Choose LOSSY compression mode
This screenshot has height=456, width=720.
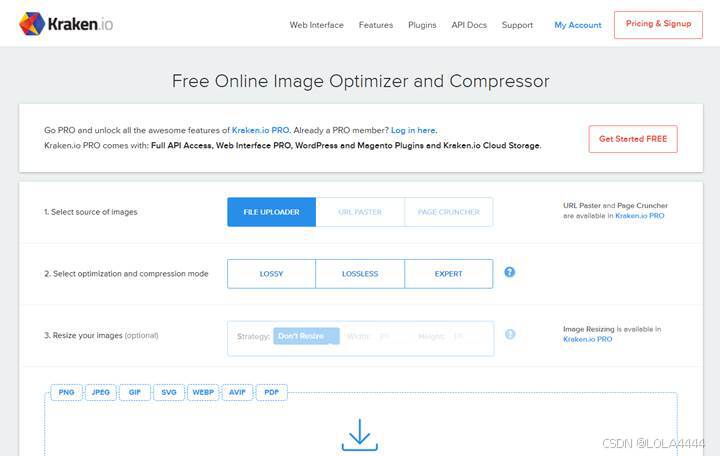[271, 274]
